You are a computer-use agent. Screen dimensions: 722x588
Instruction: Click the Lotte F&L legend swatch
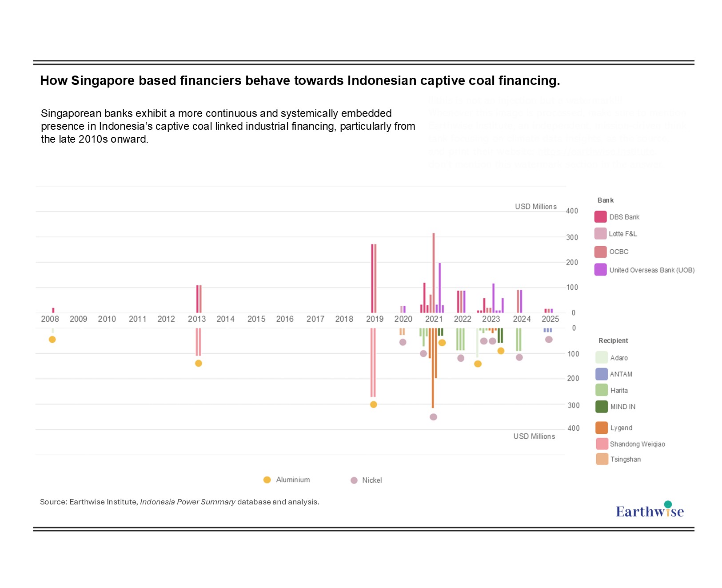(x=600, y=234)
